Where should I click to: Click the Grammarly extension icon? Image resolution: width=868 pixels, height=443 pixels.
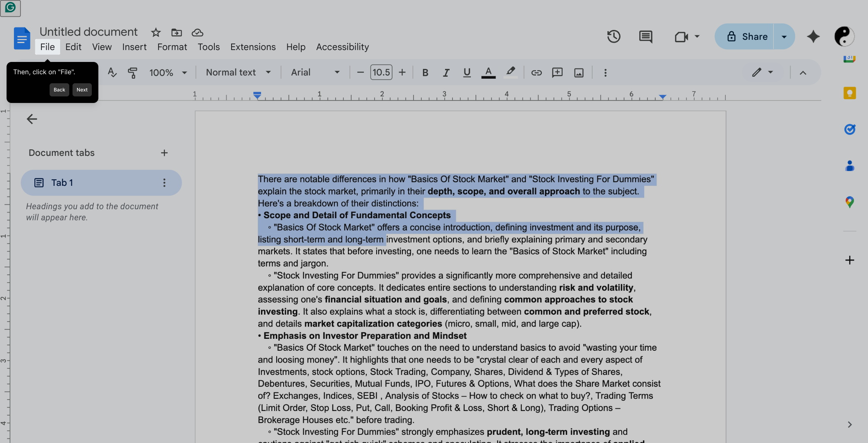point(10,8)
